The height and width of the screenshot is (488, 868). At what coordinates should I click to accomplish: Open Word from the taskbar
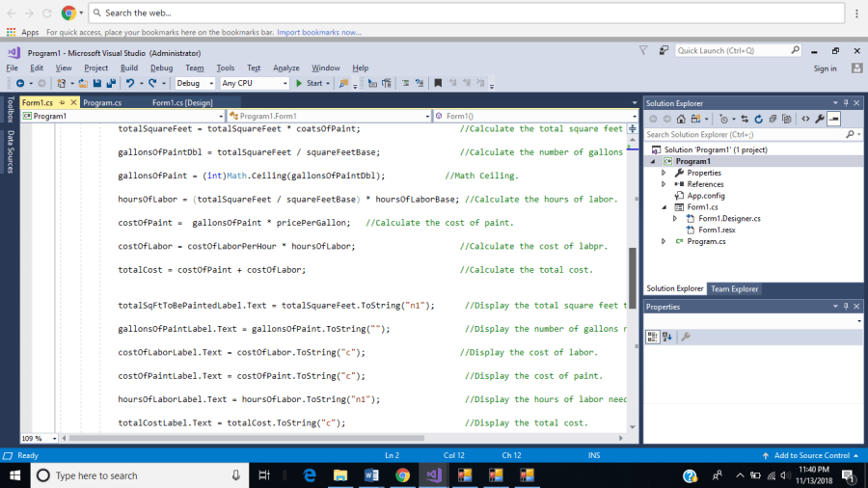point(371,475)
